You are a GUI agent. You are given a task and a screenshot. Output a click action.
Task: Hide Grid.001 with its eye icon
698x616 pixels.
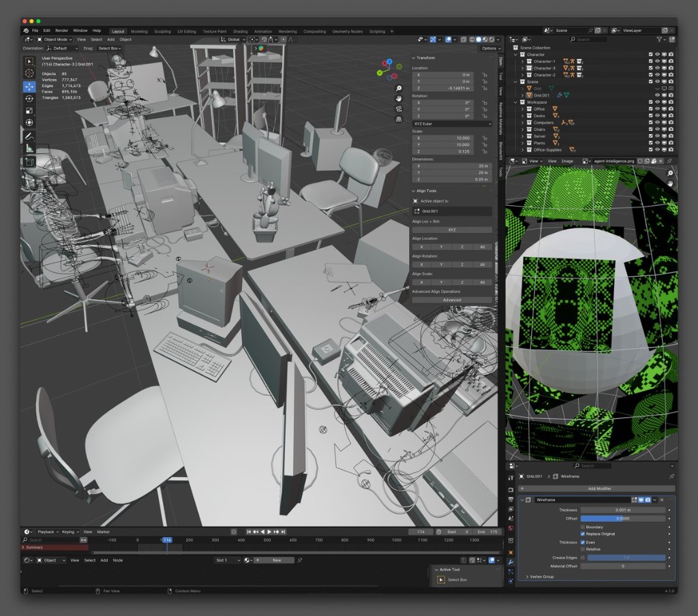click(x=657, y=95)
